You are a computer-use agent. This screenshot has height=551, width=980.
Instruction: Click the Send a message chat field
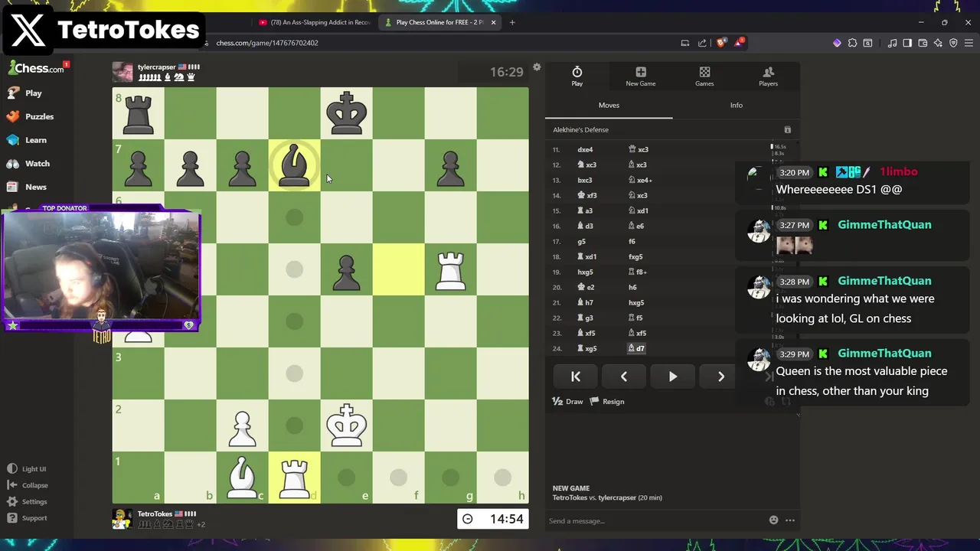655,520
